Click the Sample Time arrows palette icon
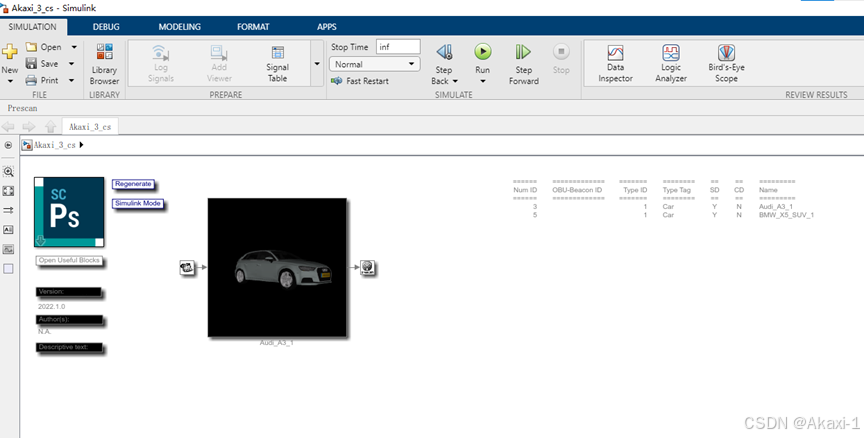This screenshot has height=438, width=864. 8,210
